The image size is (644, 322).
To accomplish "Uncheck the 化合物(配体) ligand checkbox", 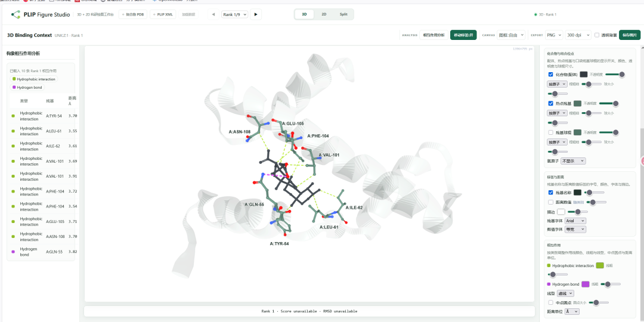I will pos(550,75).
